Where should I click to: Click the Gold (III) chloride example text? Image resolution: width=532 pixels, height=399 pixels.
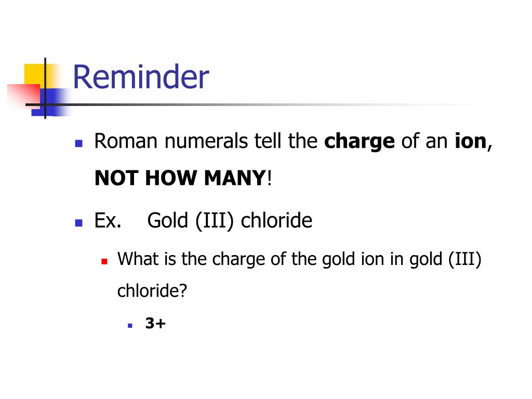[x=230, y=221]
